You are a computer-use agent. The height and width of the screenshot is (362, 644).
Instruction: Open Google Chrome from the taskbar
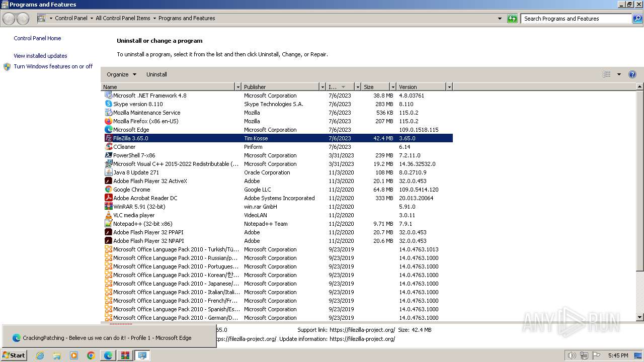click(91, 355)
